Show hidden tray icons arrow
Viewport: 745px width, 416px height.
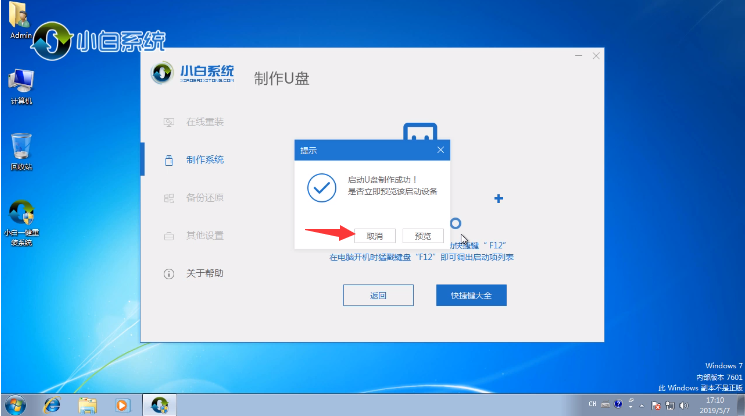642,406
